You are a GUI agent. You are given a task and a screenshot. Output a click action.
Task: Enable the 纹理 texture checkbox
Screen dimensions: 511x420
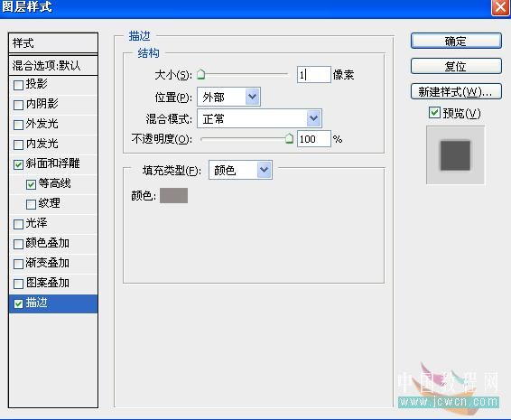[x=31, y=204]
